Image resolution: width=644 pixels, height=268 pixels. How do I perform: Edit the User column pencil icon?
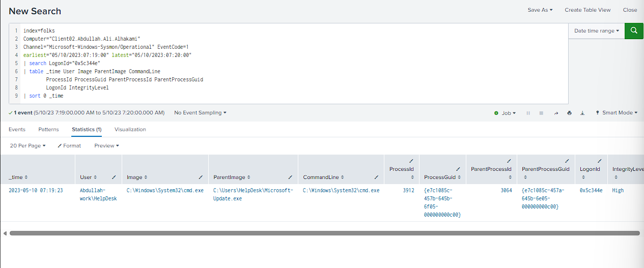click(x=114, y=177)
